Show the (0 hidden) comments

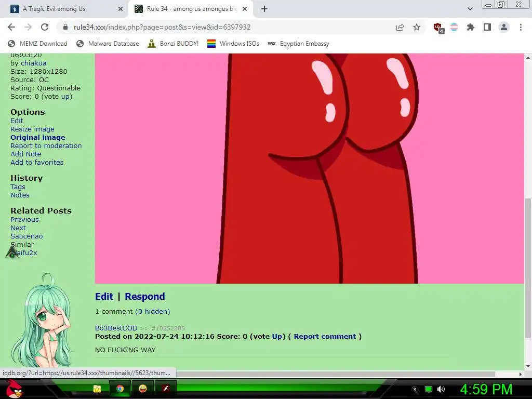[x=153, y=312]
